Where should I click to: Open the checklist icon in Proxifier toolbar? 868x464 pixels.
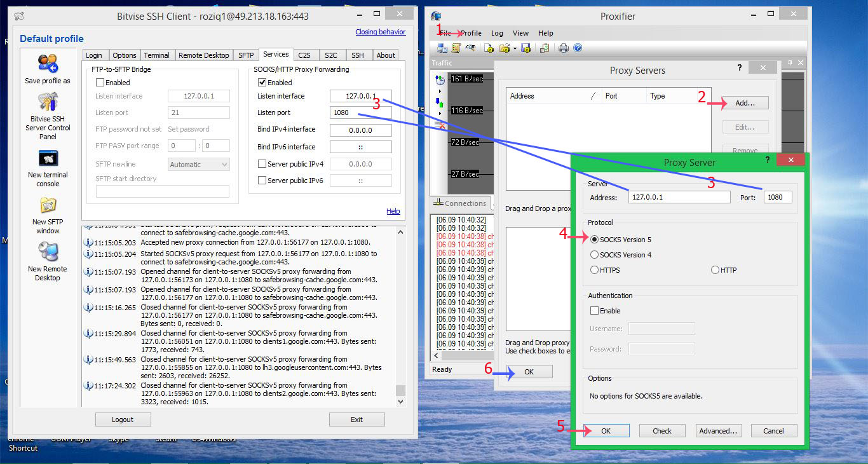click(545, 48)
